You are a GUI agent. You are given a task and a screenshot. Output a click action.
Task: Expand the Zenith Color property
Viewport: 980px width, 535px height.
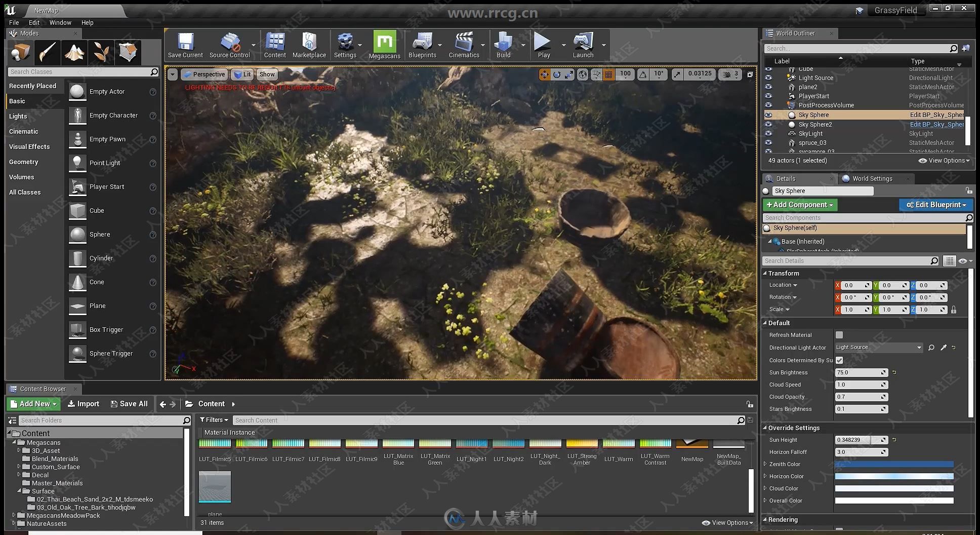pos(765,464)
